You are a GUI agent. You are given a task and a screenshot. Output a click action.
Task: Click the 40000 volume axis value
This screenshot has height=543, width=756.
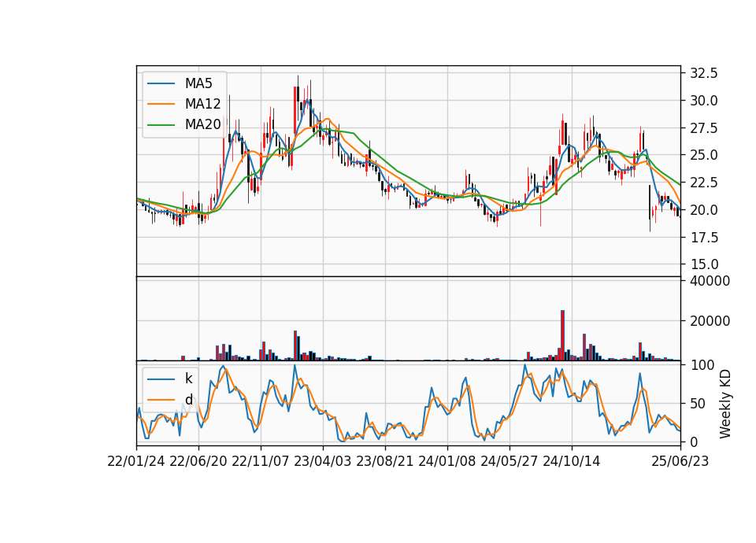coord(710,281)
